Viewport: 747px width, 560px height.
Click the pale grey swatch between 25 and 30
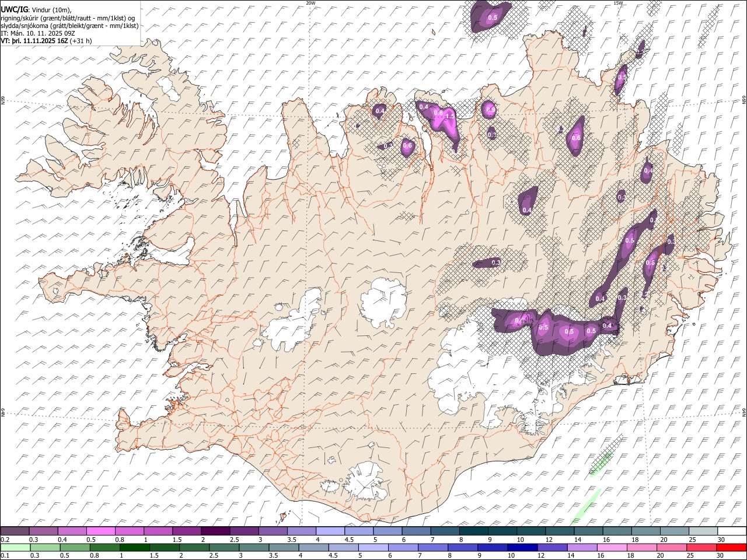703,531
